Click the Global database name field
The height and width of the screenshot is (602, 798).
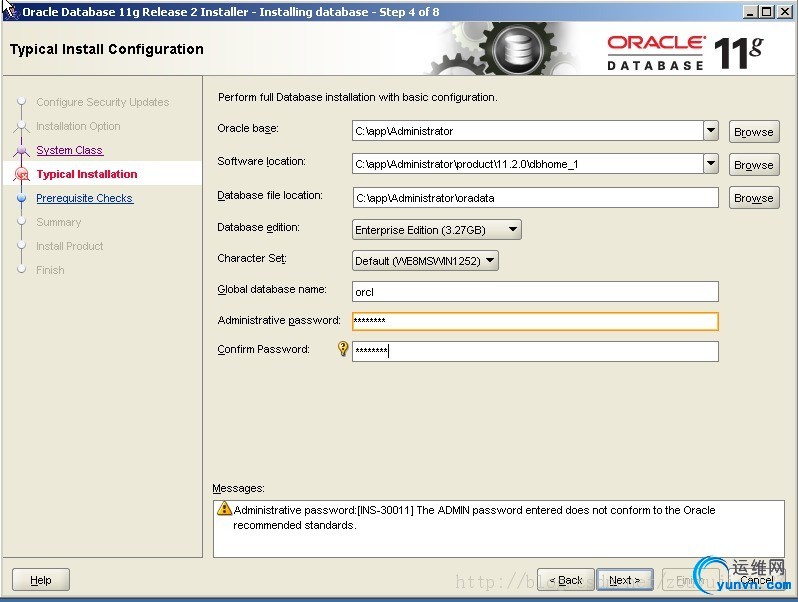[x=535, y=292]
